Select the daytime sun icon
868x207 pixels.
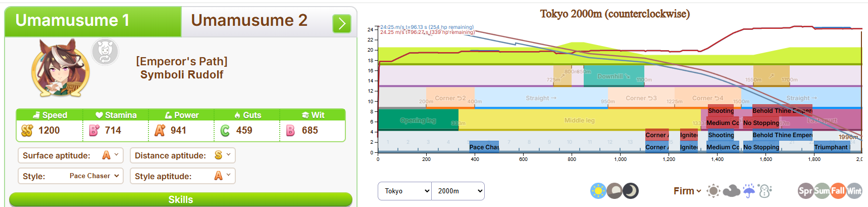click(598, 191)
